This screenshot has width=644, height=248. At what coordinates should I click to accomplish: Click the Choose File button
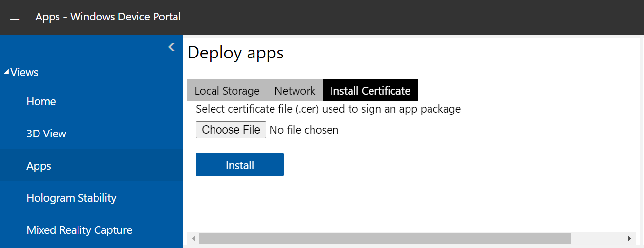tap(231, 130)
